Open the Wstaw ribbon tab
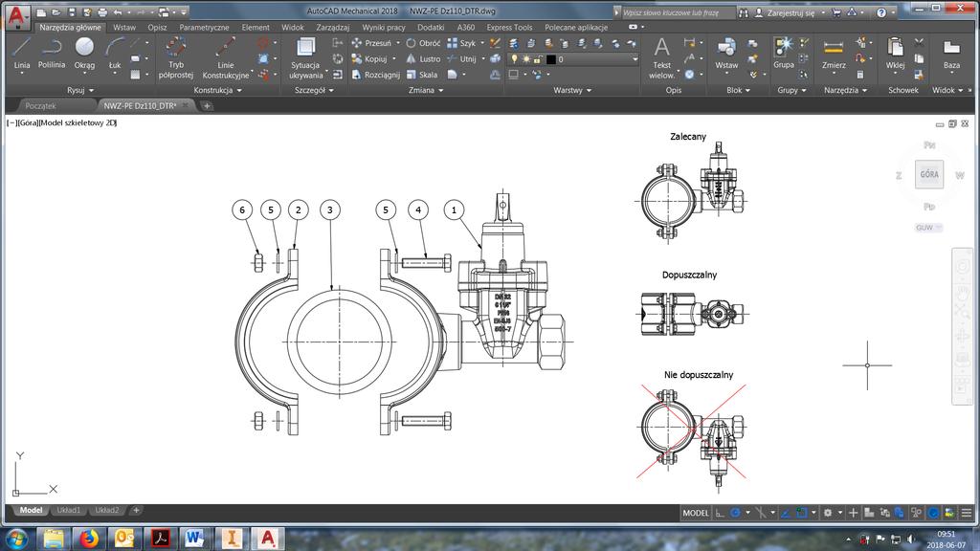The width and height of the screenshot is (980, 551). (124, 28)
